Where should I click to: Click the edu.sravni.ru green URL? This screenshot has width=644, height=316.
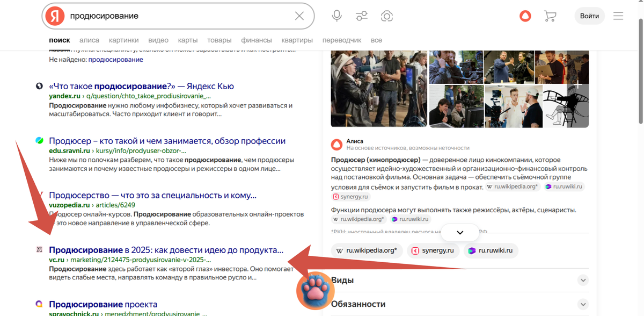[70, 151]
